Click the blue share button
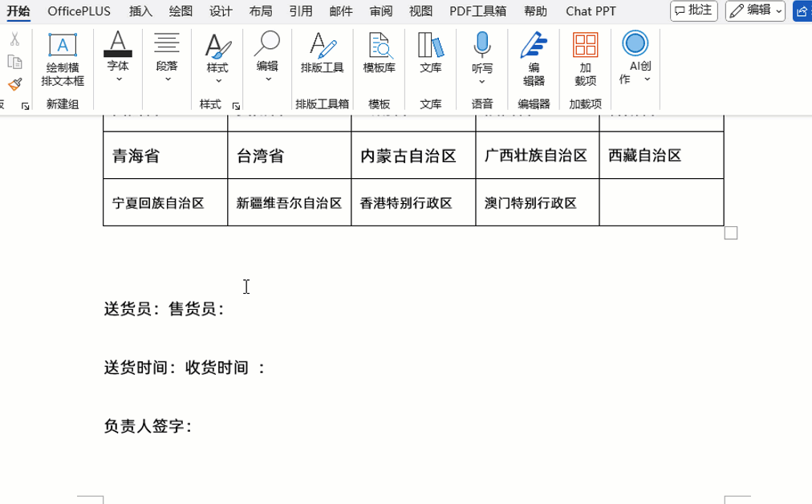 (802, 11)
